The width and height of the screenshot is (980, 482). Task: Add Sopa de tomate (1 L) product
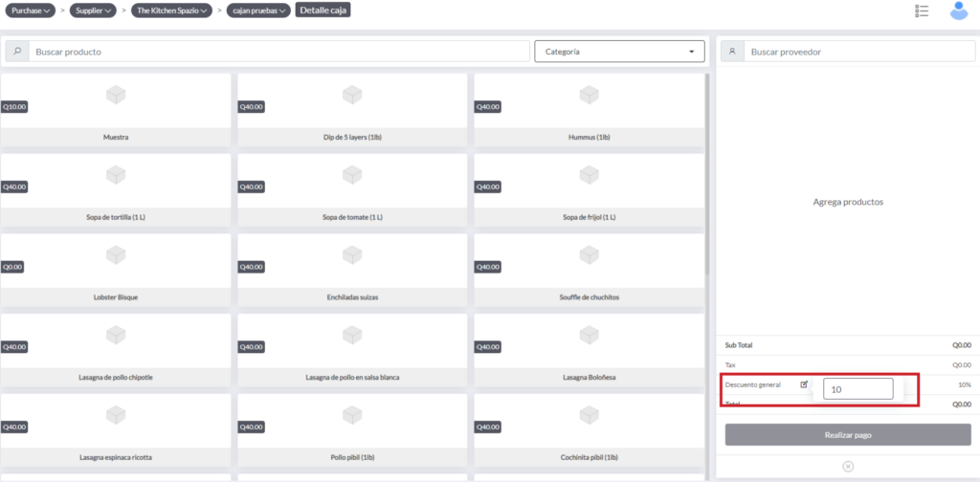pos(352,188)
